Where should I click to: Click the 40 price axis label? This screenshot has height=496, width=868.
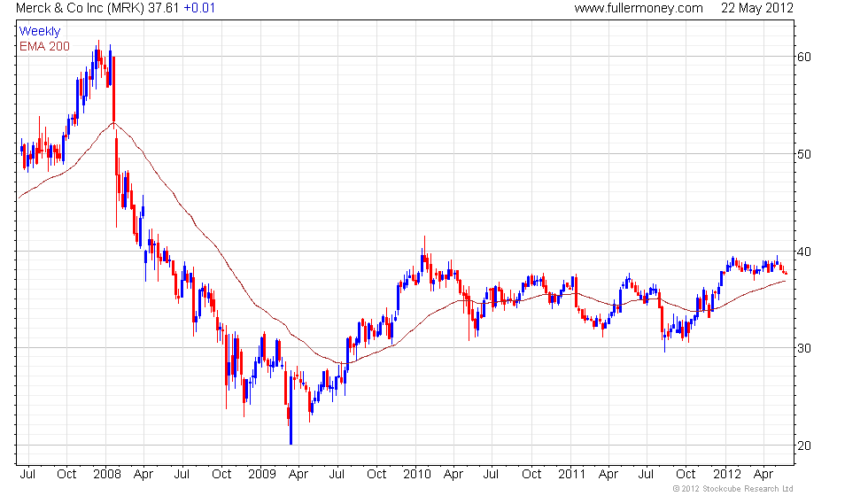804,252
